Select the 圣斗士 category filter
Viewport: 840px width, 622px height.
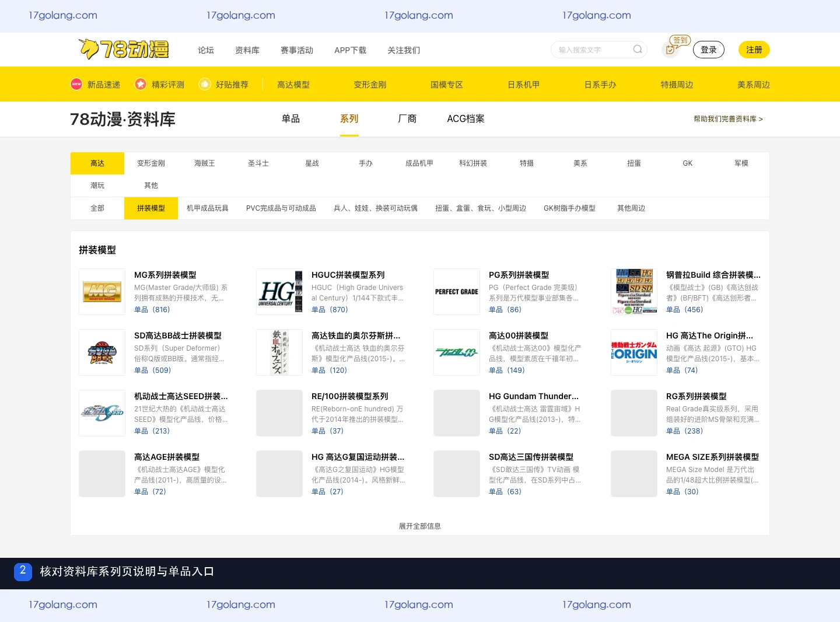click(x=258, y=163)
